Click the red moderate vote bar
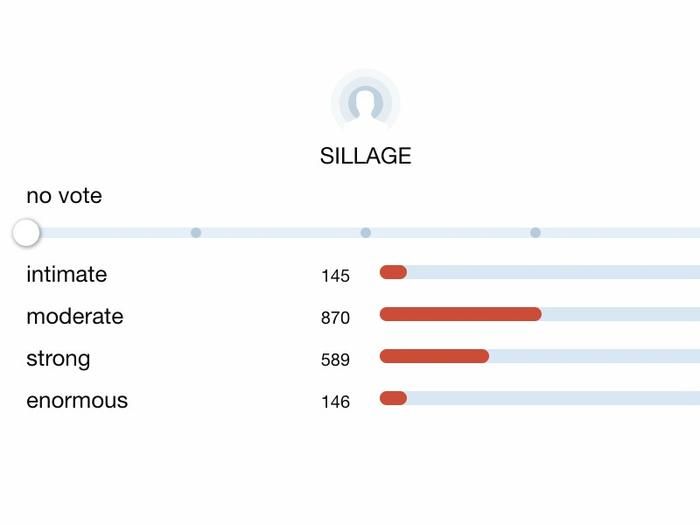This screenshot has width=700, height=525. (460, 314)
